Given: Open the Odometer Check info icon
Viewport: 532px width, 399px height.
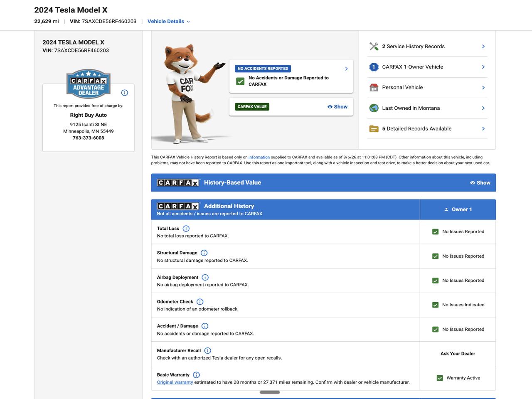Looking at the screenshot, I should pyautogui.click(x=200, y=302).
